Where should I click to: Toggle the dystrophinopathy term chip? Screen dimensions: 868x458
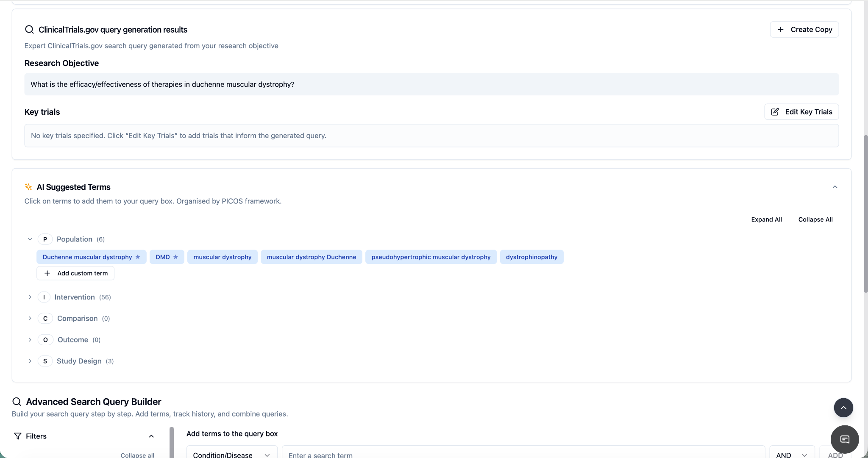(531, 257)
